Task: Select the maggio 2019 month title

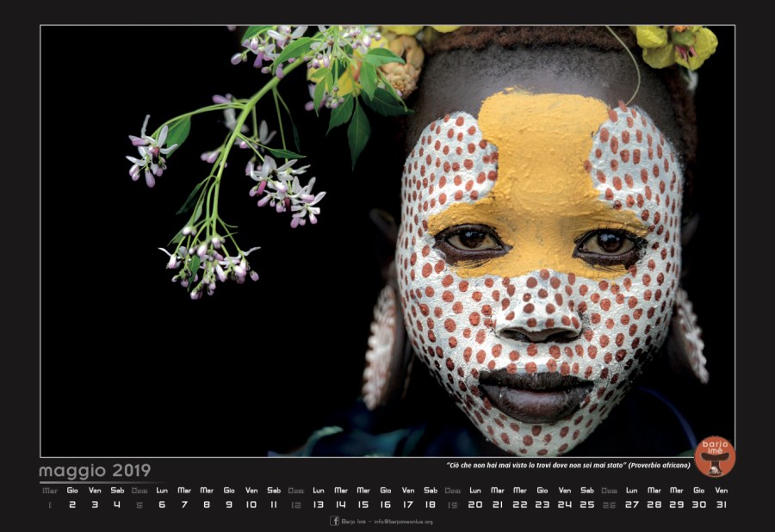Action: pyautogui.click(x=95, y=471)
